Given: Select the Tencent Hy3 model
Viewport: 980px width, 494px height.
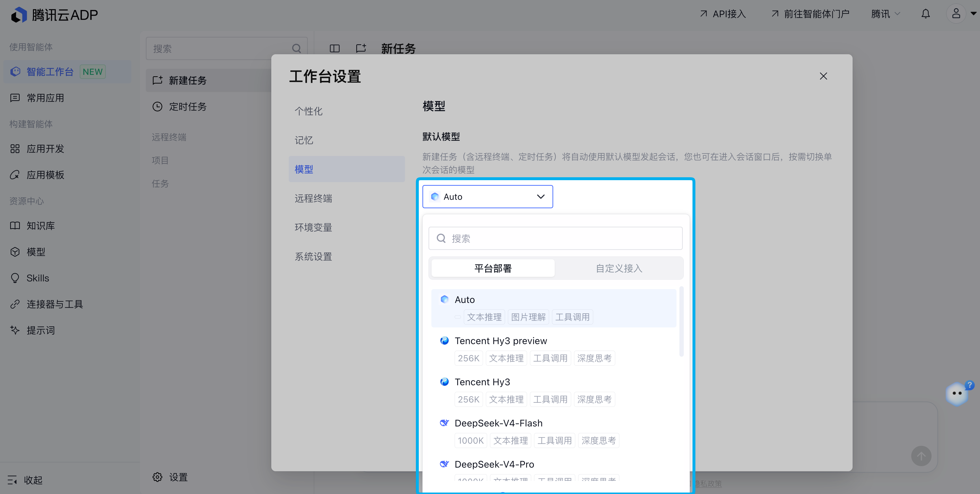Looking at the screenshot, I should [553, 390].
